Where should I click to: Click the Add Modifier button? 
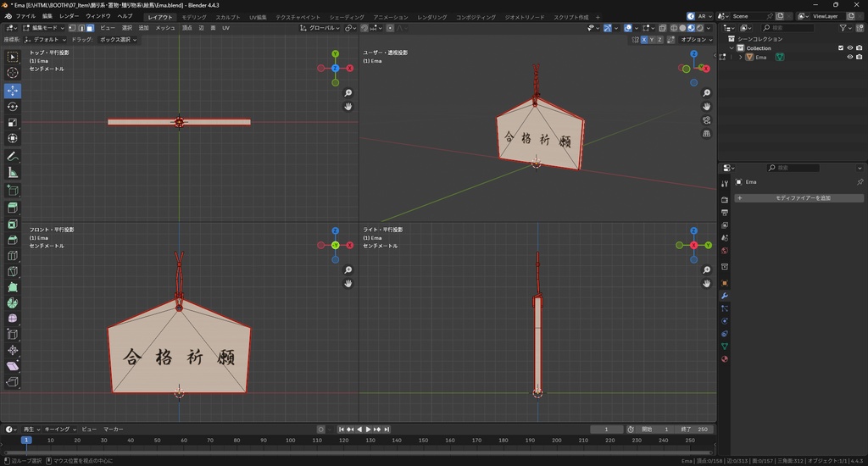(799, 198)
